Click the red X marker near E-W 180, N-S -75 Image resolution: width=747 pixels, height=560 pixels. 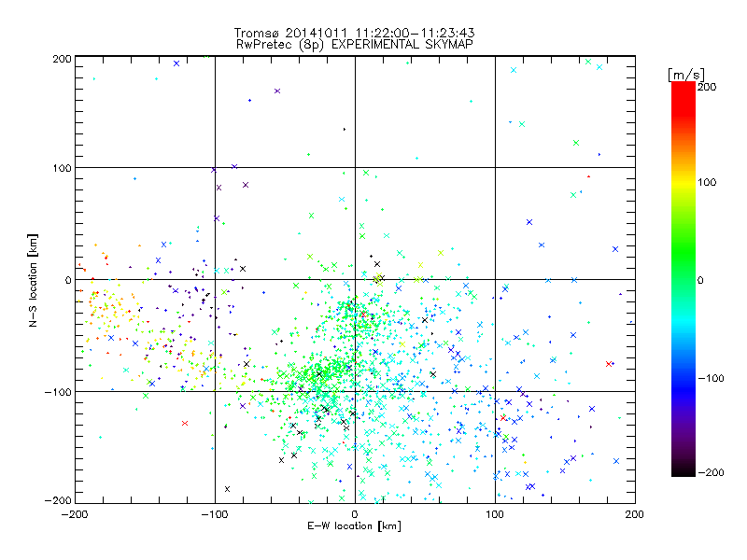(x=609, y=364)
